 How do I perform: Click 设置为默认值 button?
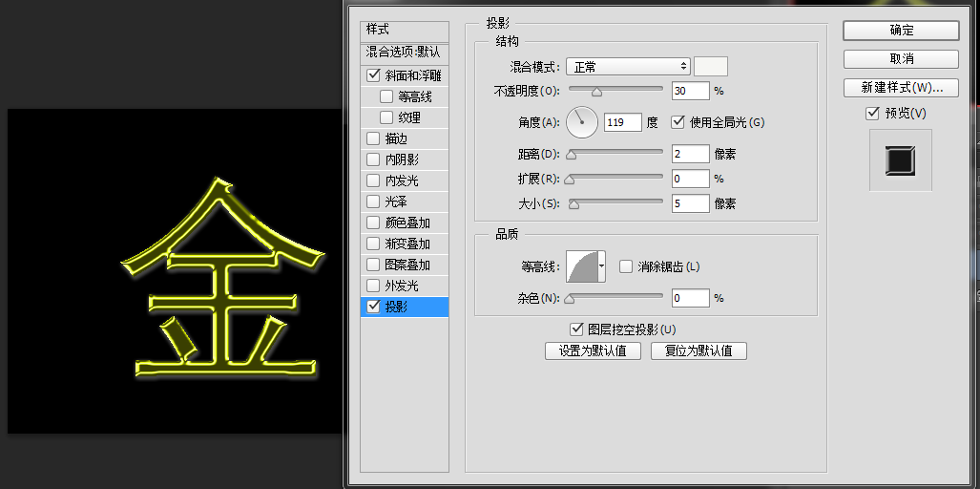pos(594,351)
